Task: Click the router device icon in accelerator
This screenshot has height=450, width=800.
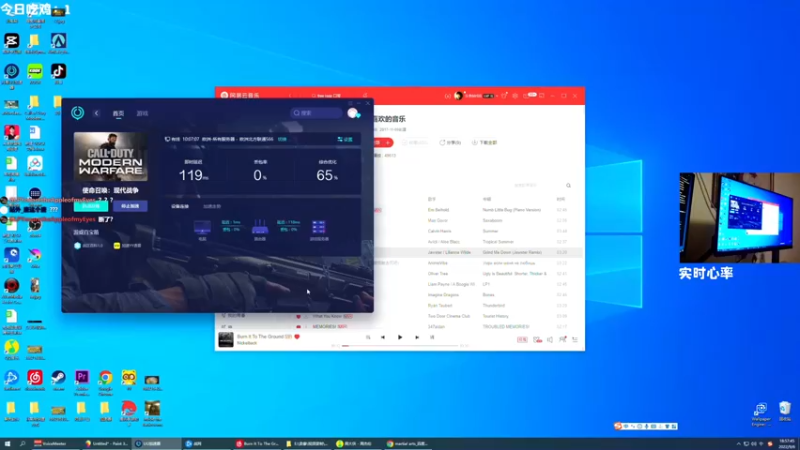Action: [260, 228]
